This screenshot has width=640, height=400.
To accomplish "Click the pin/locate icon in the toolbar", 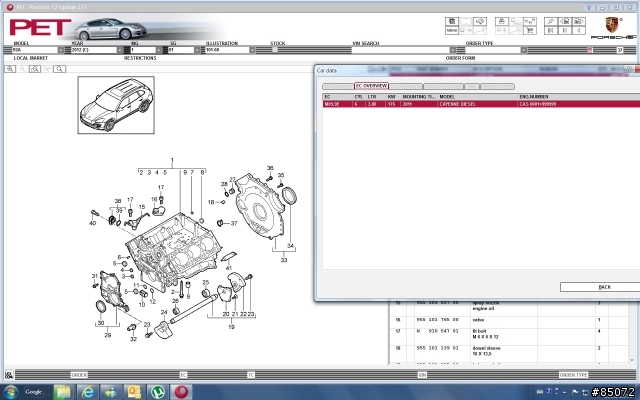I will point(551,21).
